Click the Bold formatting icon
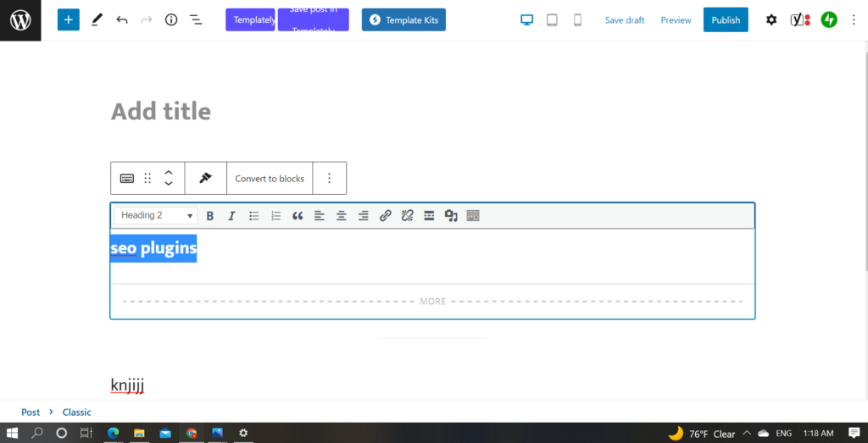 (210, 216)
